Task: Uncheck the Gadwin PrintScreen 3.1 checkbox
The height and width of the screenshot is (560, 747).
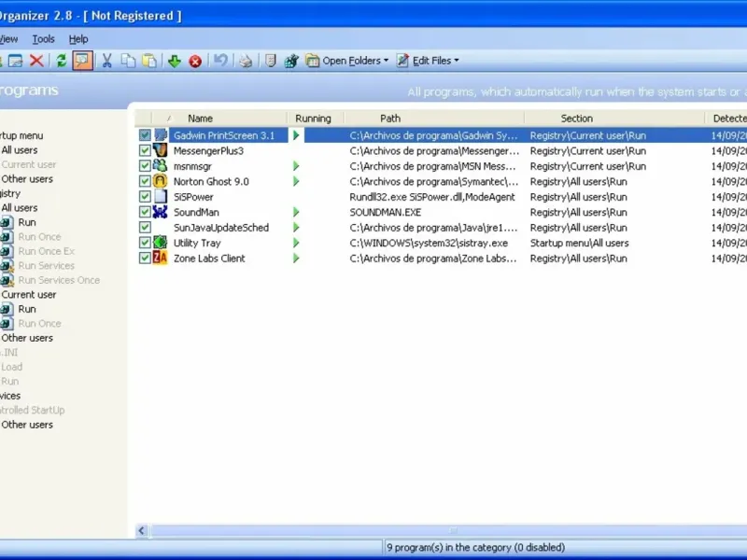Action: point(145,135)
